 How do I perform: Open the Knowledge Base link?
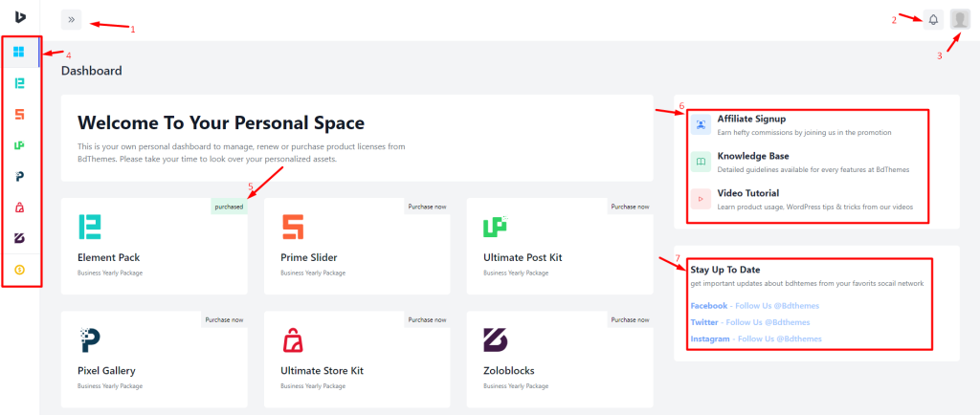(x=748, y=156)
